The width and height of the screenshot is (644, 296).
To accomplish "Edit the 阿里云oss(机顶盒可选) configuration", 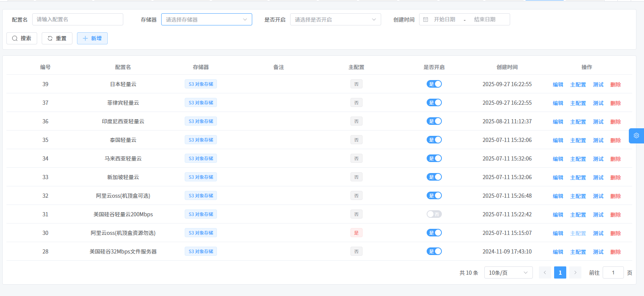I will [558, 196].
